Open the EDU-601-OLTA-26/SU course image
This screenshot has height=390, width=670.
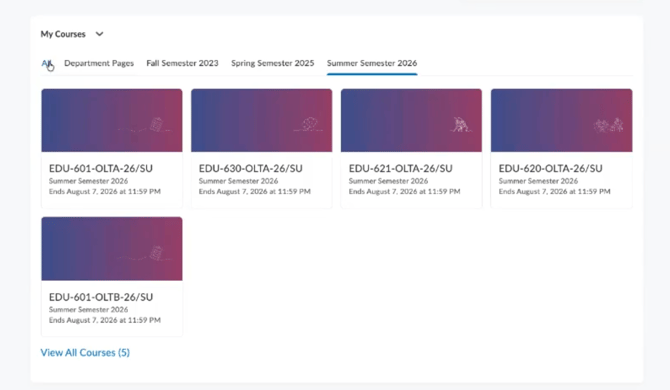click(x=112, y=120)
